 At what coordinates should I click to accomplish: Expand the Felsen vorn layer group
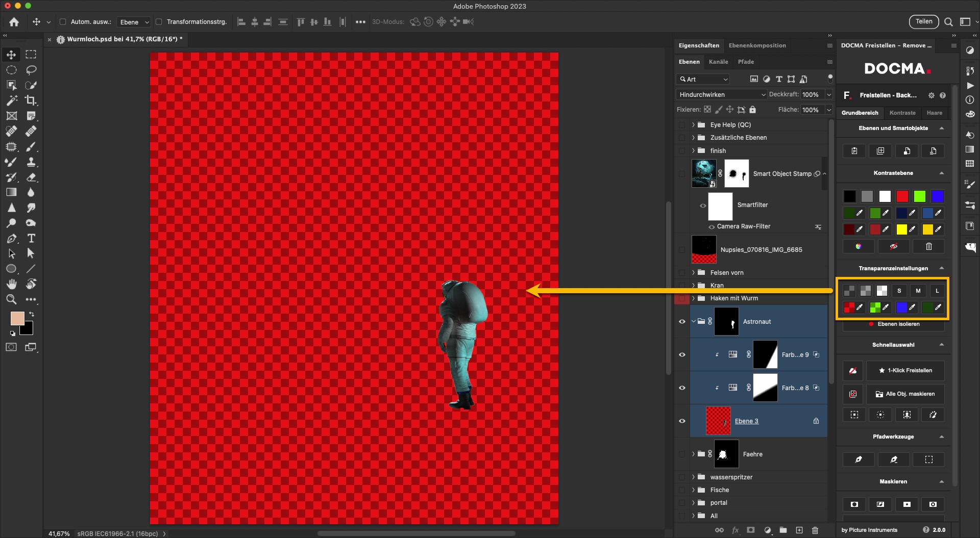(x=693, y=273)
